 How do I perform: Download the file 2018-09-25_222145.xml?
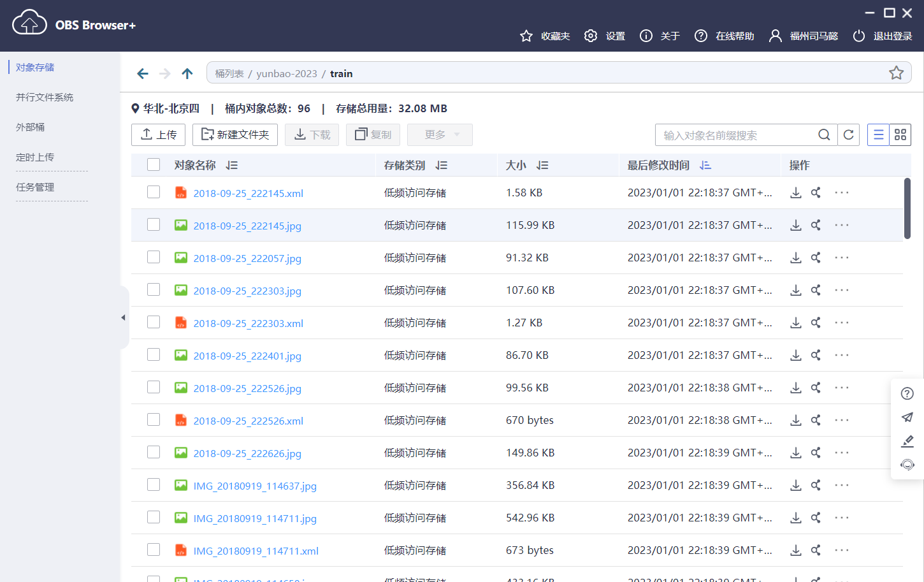pyautogui.click(x=795, y=192)
